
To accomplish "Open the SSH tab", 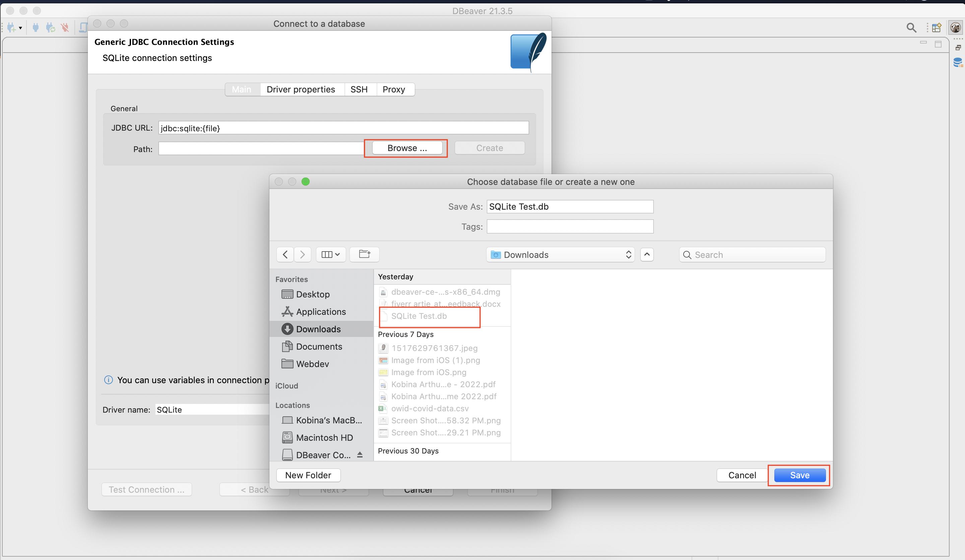I will 359,89.
